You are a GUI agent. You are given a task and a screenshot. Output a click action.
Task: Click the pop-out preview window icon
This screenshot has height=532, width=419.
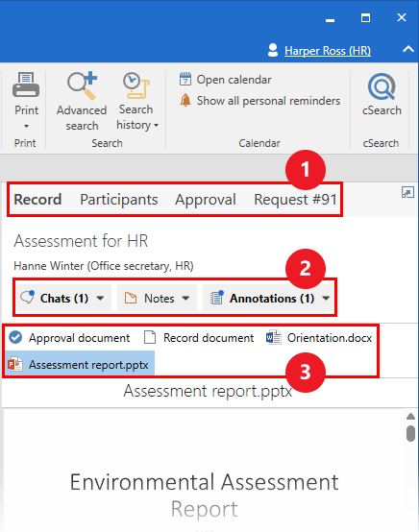(x=407, y=192)
